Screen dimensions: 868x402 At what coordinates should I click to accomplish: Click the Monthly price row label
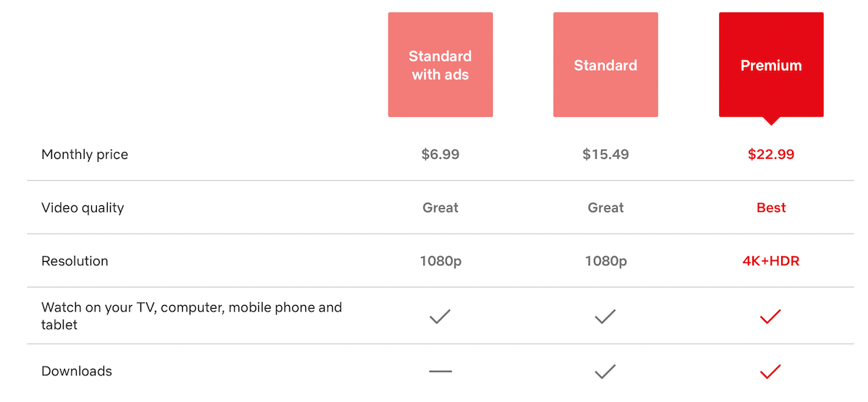pos(85,154)
